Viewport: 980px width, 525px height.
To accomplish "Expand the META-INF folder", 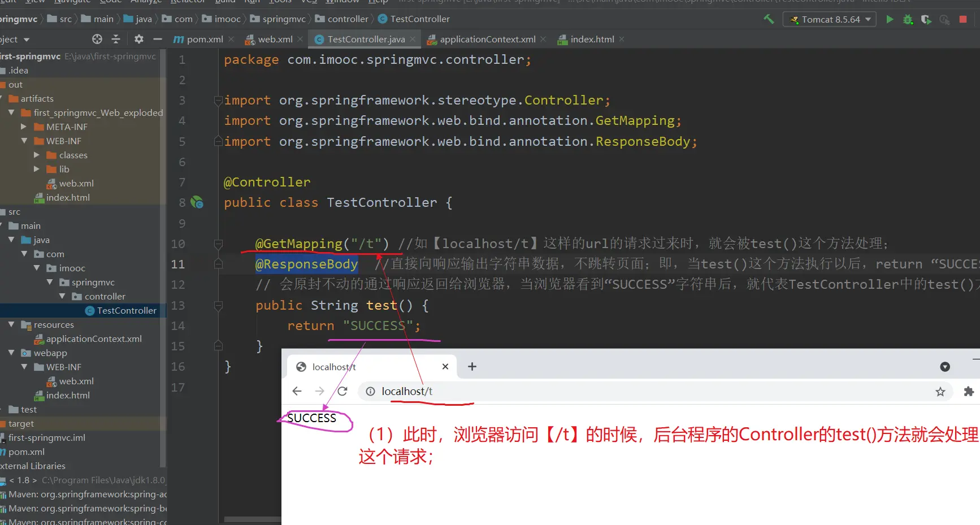I will click(24, 127).
